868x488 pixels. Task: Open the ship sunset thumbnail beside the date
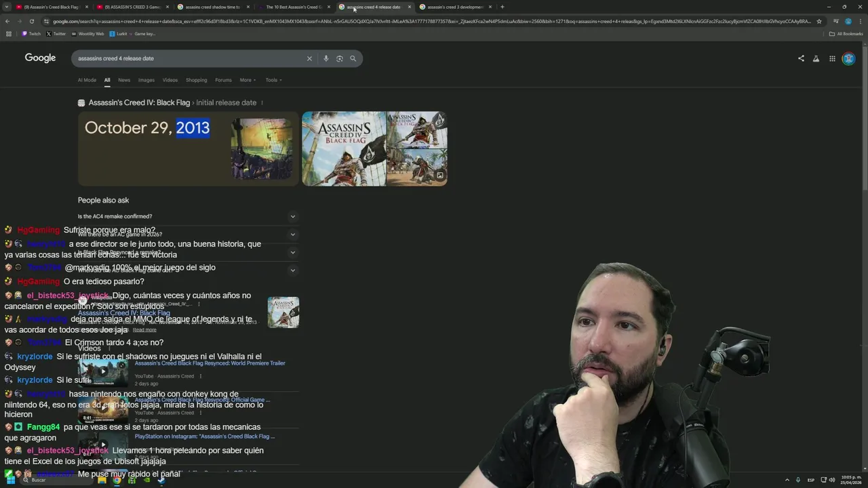click(x=262, y=149)
